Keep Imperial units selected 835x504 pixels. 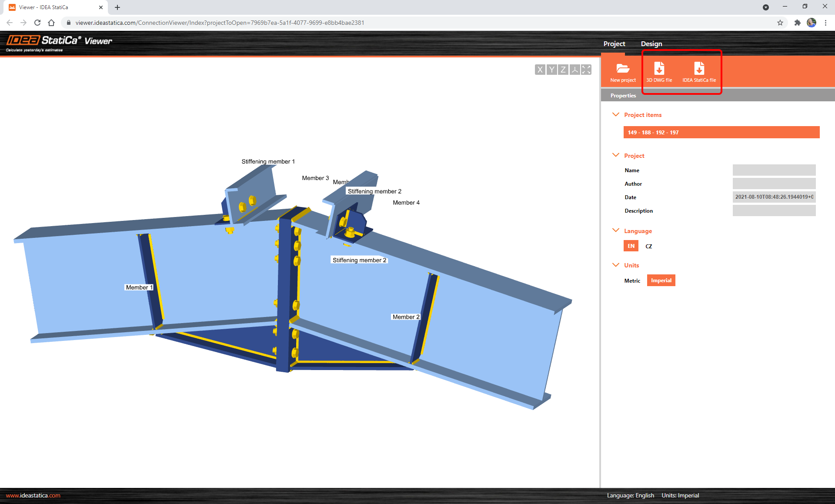pos(661,280)
